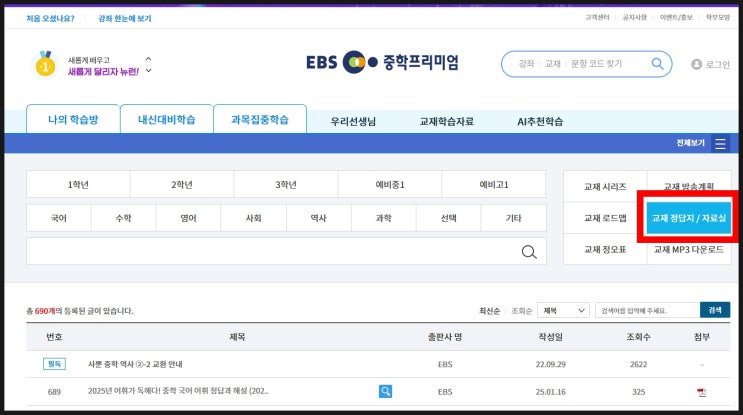Viewport: 743px width, 415px height.
Task: Select the 2학년 grade filter
Action: [x=182, y=184]
